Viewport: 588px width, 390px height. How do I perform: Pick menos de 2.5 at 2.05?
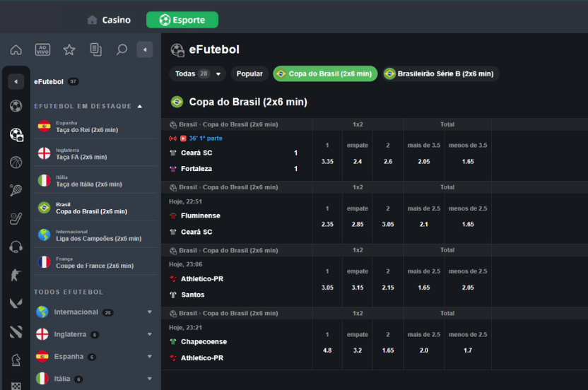468,288
